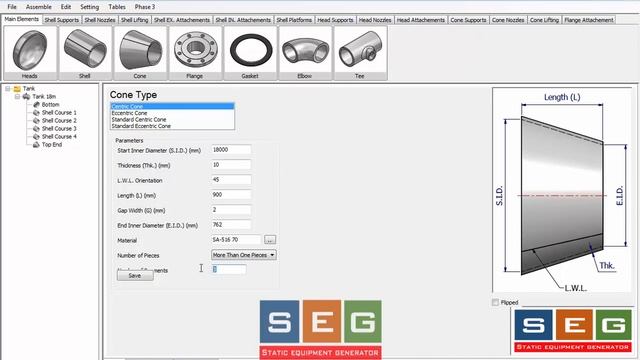
Task: Select the Shell element icon
Action: click(x=85, y=53)
